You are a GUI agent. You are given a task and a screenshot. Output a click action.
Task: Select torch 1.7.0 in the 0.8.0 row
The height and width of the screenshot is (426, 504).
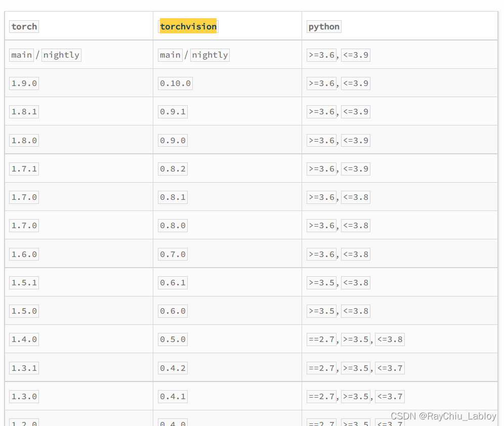[x=24, y=226]
